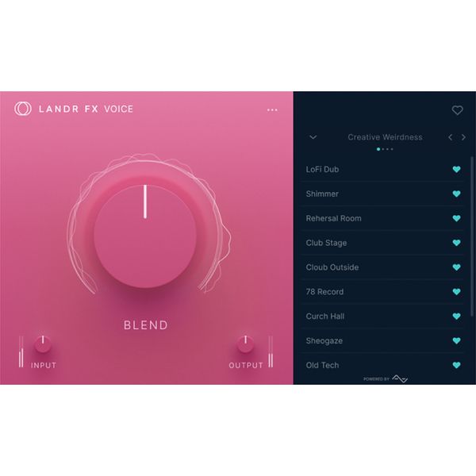Click the INPUT label text
Screen dimensions: 476x476
coord(44,365)
